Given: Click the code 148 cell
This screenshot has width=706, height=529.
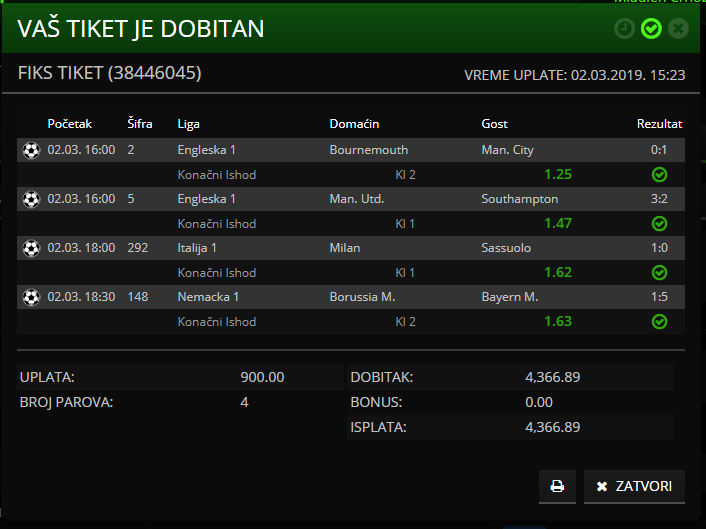Looking at the screenshot, I should (x=137, y=297).
